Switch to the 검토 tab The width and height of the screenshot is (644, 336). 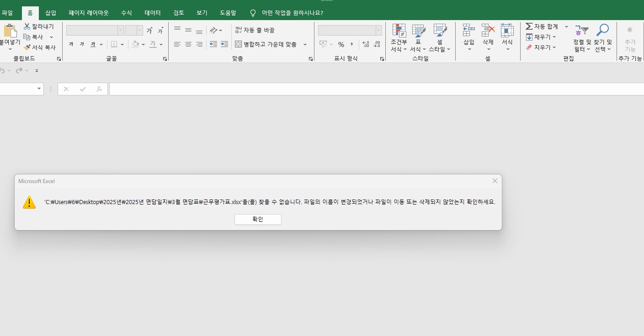click(179, 13)
